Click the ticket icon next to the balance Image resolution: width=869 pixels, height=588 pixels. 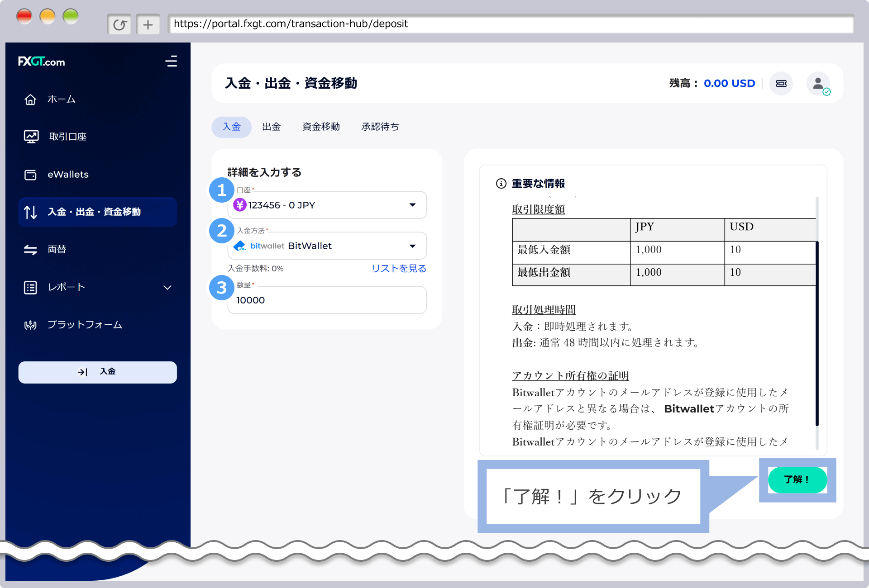pos(781,84)
